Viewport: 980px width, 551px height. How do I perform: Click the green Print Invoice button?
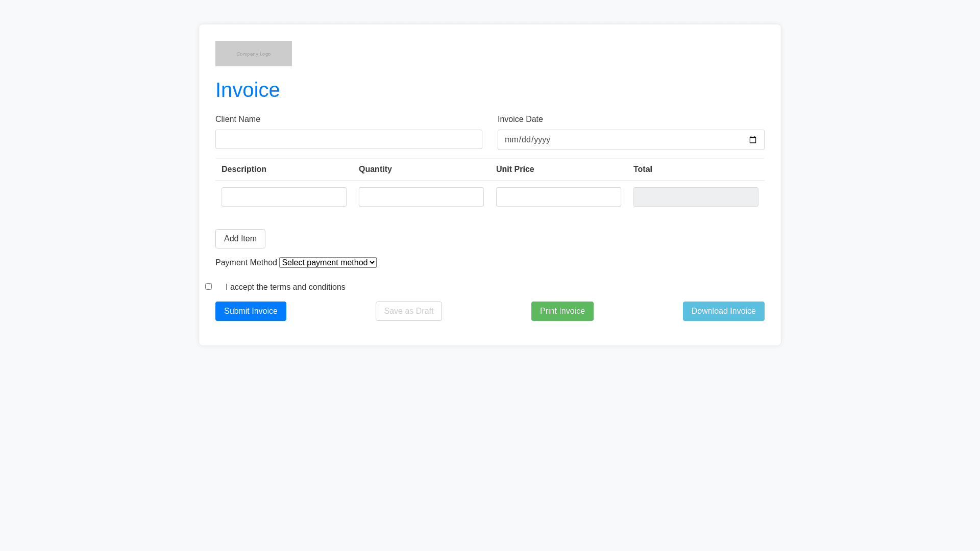click(562, 311)
